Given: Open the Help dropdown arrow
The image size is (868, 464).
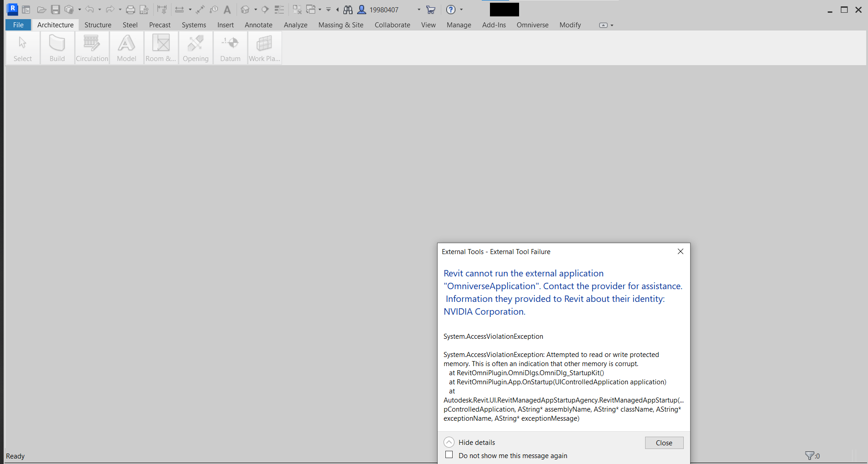Looking at the screenshot, I should coord(461,10).
